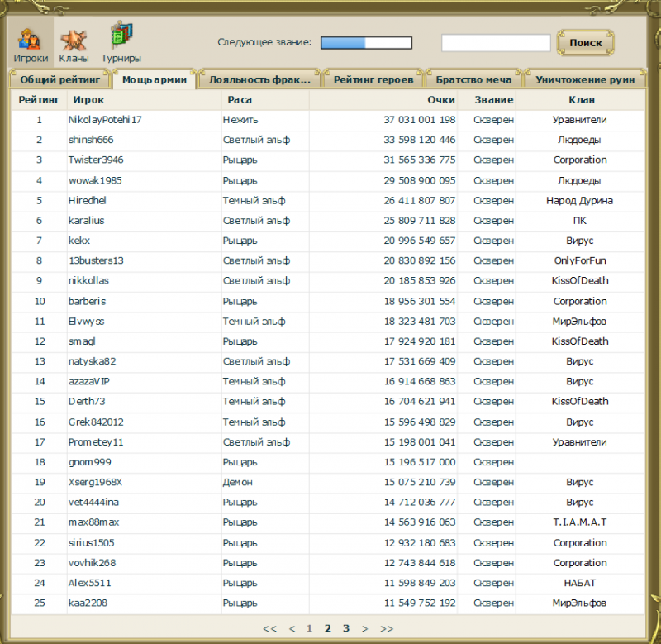The width and height of the screenshot is (661, 644).
Task: Select the Мощь армии tab
Action: (x=155, y=79)
